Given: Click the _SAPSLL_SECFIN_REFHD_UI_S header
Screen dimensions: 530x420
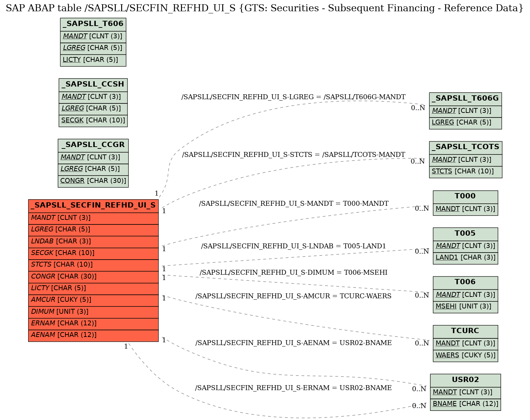Looking at the screenshot, I should click(x=93, y=206).
